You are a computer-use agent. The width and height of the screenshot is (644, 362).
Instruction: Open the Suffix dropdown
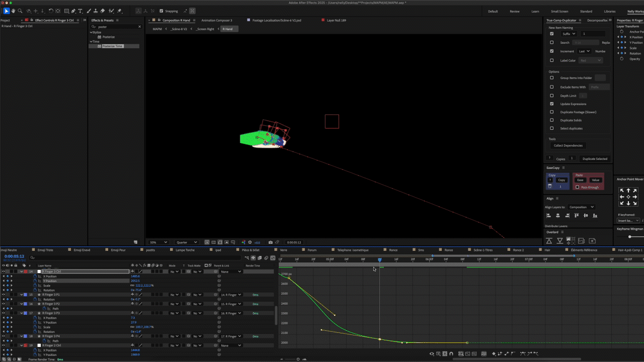coord(569,34)
